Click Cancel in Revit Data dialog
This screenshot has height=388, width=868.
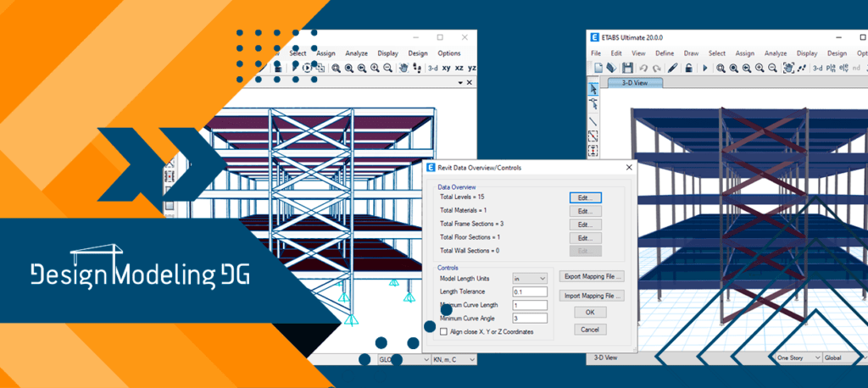coord(590,330)
